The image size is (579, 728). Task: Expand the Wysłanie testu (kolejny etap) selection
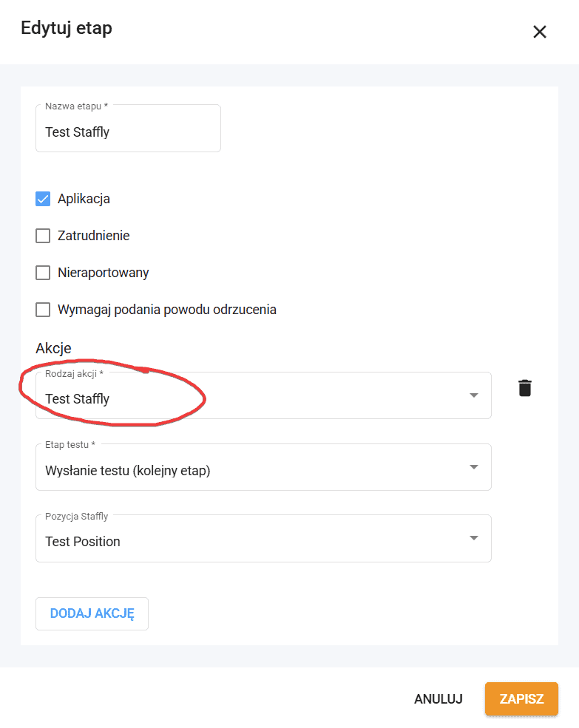[x=251, y=470]
